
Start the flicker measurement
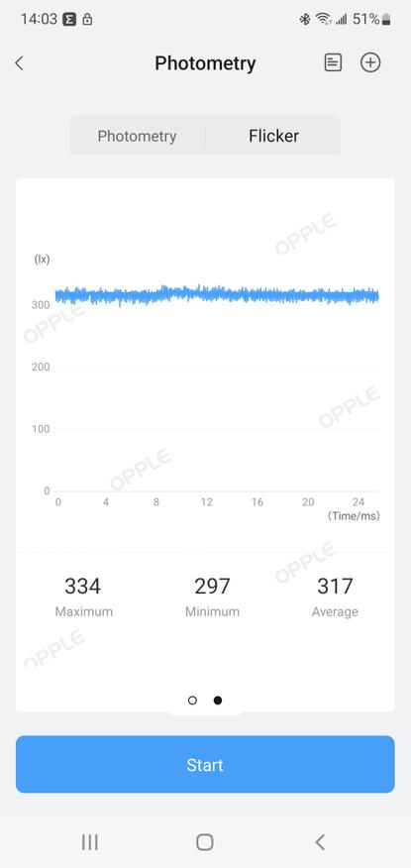[x=205, y=765]
